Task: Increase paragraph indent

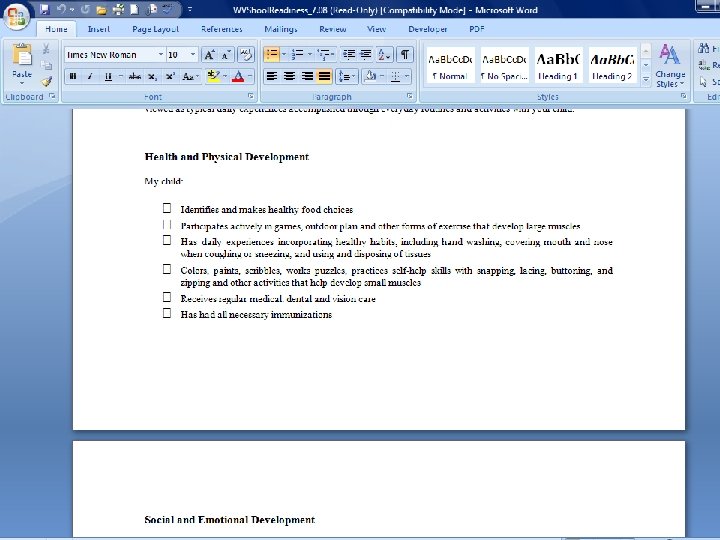Action: [x=366, y=55]
